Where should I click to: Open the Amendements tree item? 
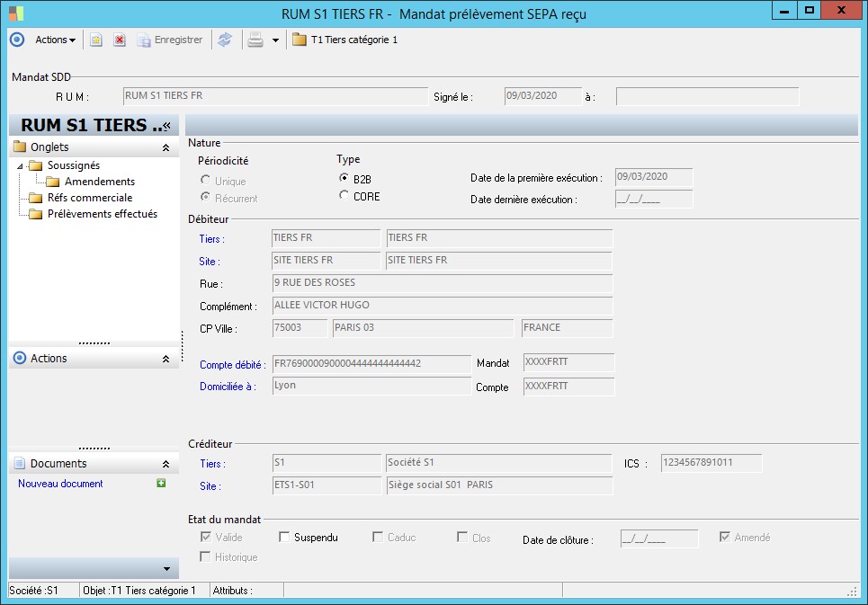pyautogui.click(x=99, y=182)
